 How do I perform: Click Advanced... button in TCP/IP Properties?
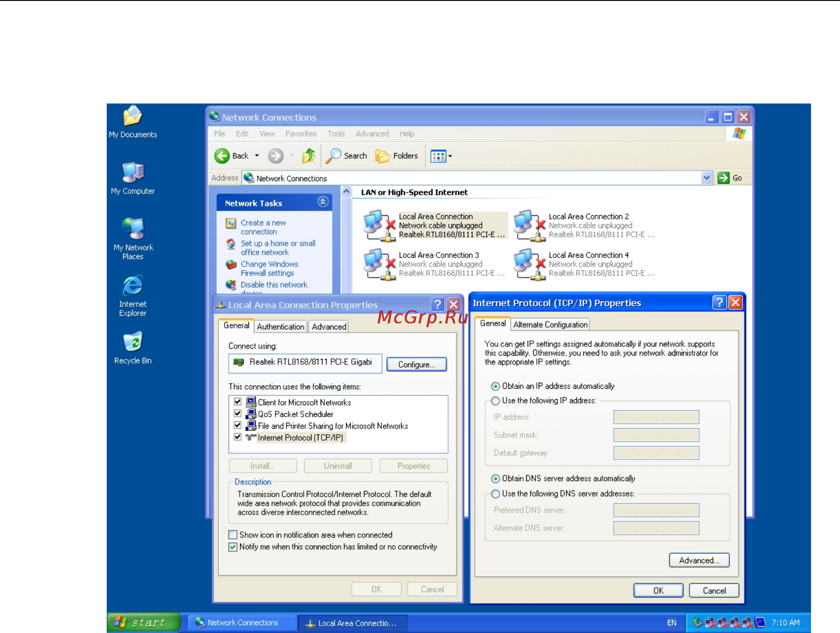point(699,560)
